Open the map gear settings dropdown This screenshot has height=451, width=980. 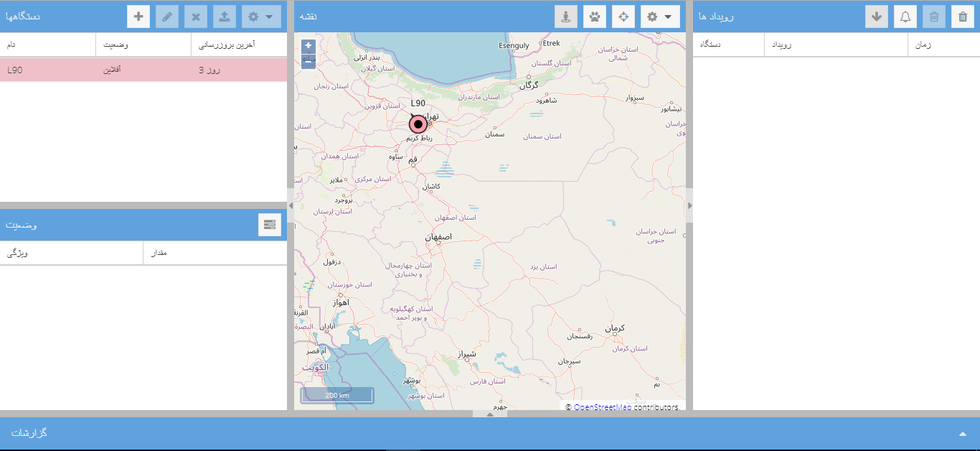click(x=660, y=17)
